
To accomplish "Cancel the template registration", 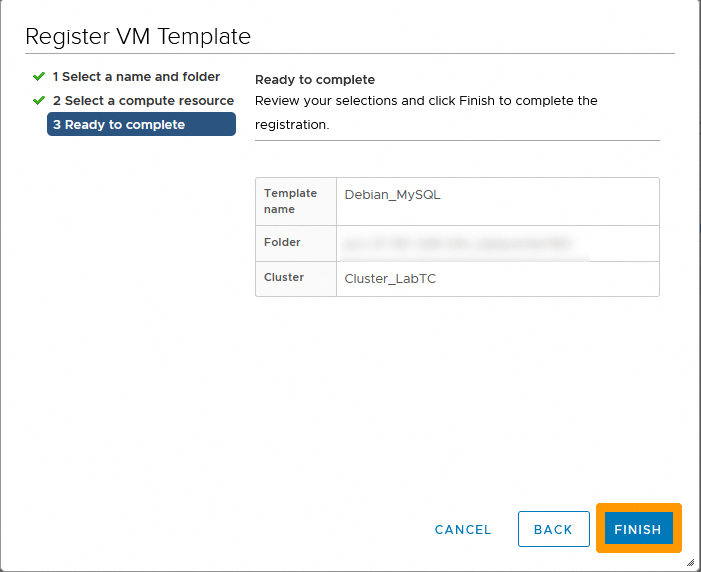I will point(463,529).
